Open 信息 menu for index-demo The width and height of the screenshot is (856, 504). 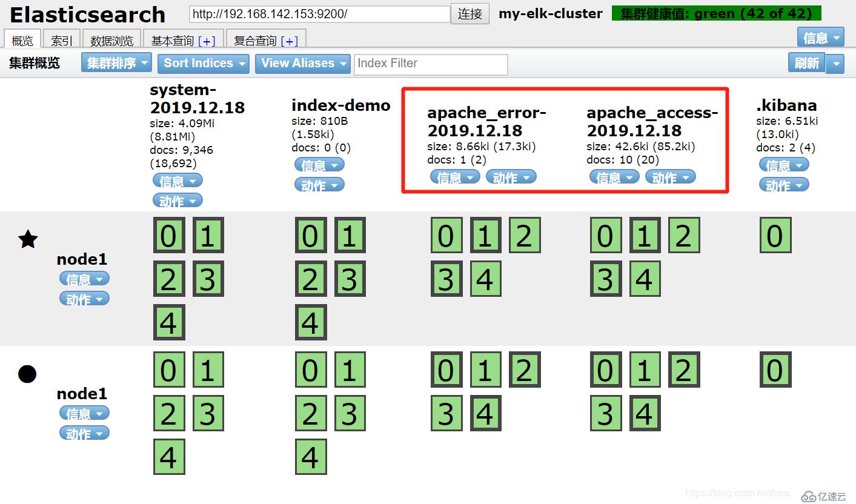click(319, 165)
